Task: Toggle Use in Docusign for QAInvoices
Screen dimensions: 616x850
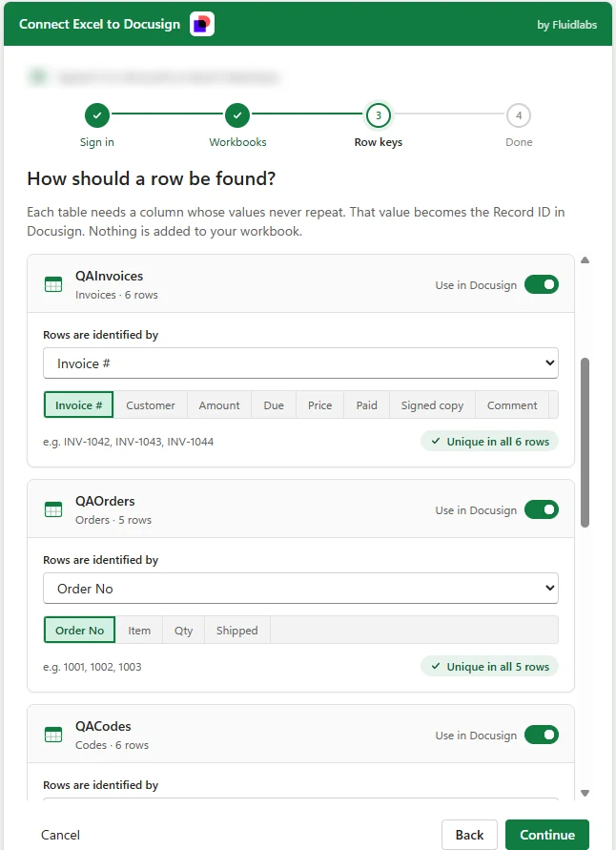Action: point(542,284)
